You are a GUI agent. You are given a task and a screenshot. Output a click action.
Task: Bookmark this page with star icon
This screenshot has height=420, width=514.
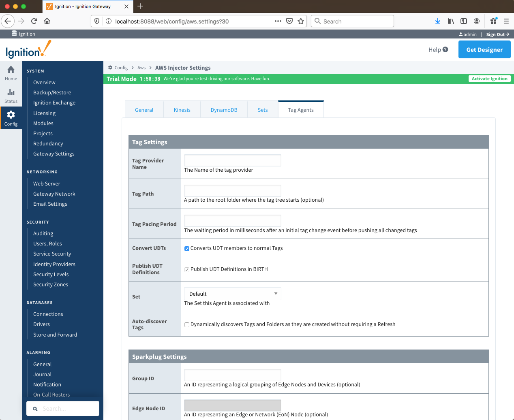pyautogui.click(x=301, y=21)
